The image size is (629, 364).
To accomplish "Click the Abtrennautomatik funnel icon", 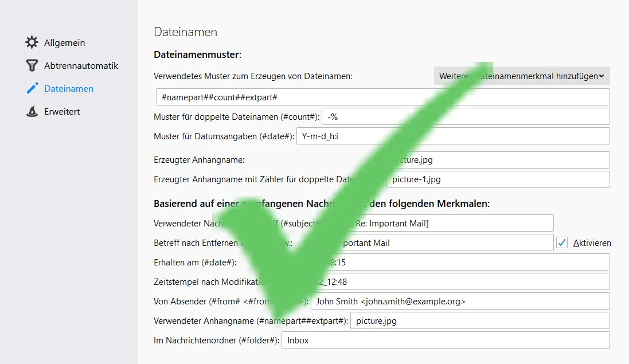I will [32, 65].
